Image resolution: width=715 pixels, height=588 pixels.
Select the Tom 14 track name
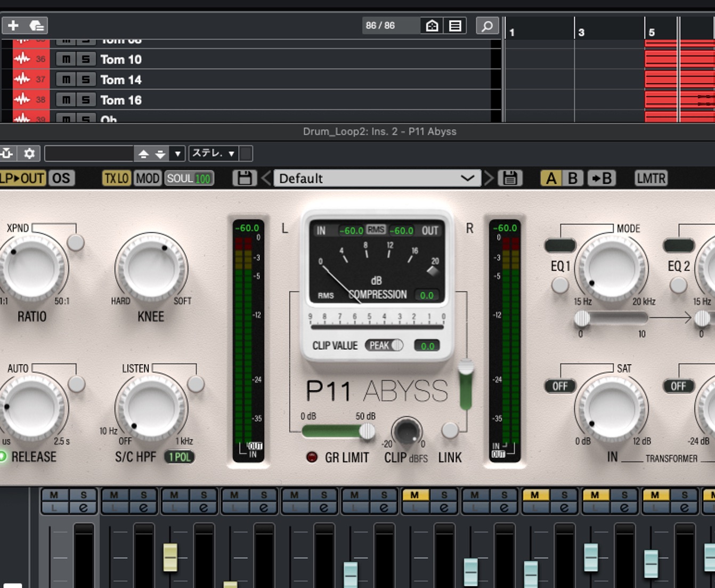click(x=121, y=79)
